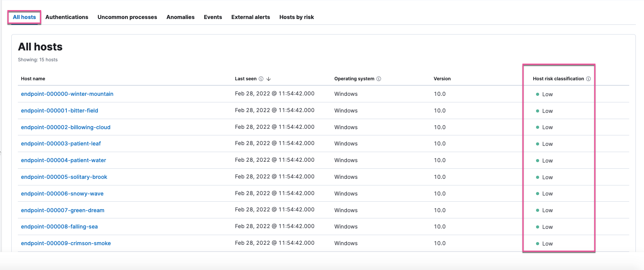Select the Anomalies tab

tap(180, 17)
